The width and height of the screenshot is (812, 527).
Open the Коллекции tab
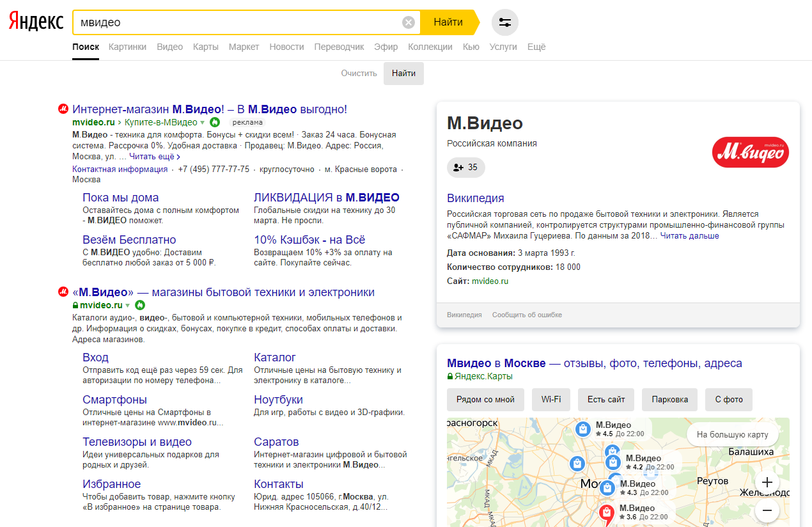pos(430,47)
